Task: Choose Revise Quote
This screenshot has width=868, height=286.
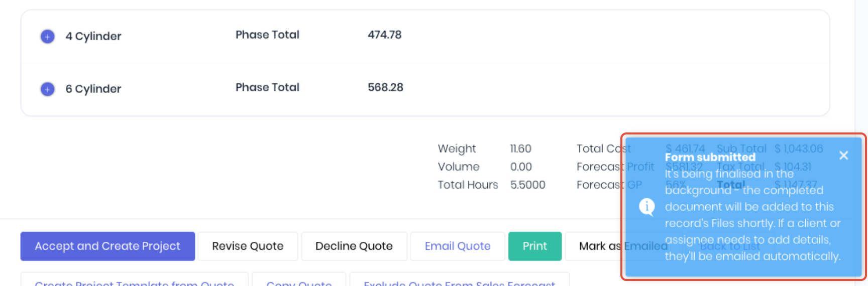Action: 248,246
